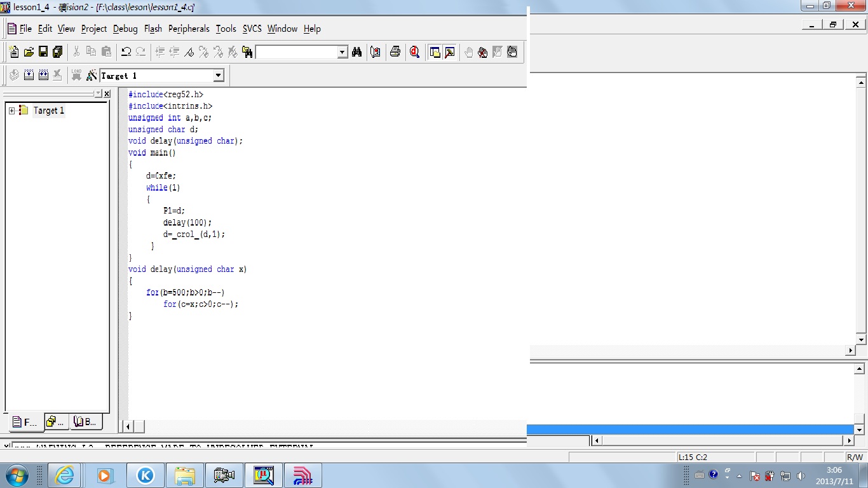The width and height of the screenshot is (868, 488).
Task: Create a new file with toolbar icon
Action: pyautogui.click(x=14, y=52)
